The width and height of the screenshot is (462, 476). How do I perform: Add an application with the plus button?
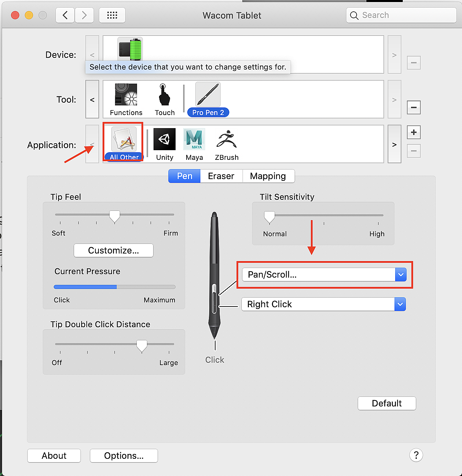tap(413, 132)
